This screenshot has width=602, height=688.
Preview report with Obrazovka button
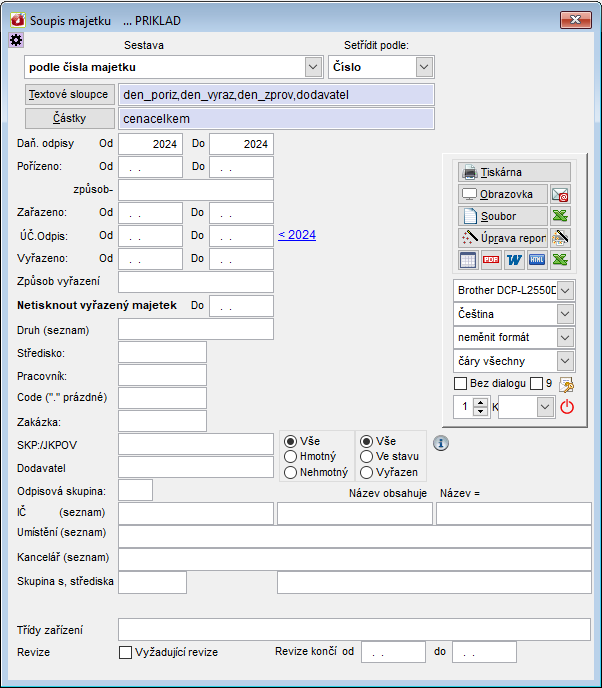point(503,194)
